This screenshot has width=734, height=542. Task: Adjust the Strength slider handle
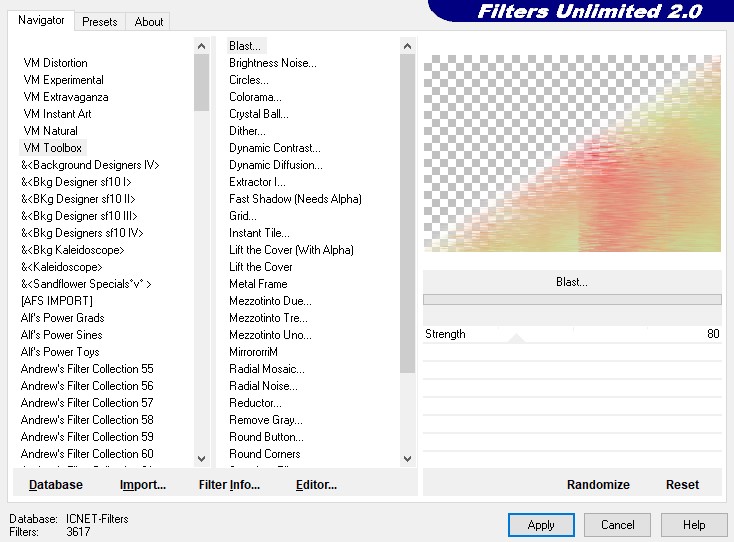[516, 339]
